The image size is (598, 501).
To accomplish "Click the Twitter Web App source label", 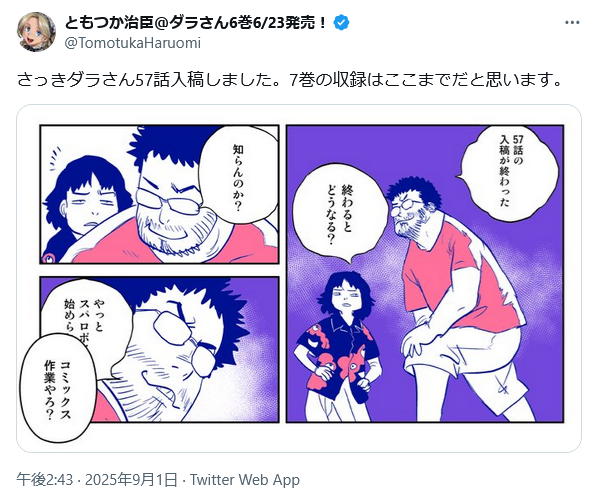I will point(245,480).
